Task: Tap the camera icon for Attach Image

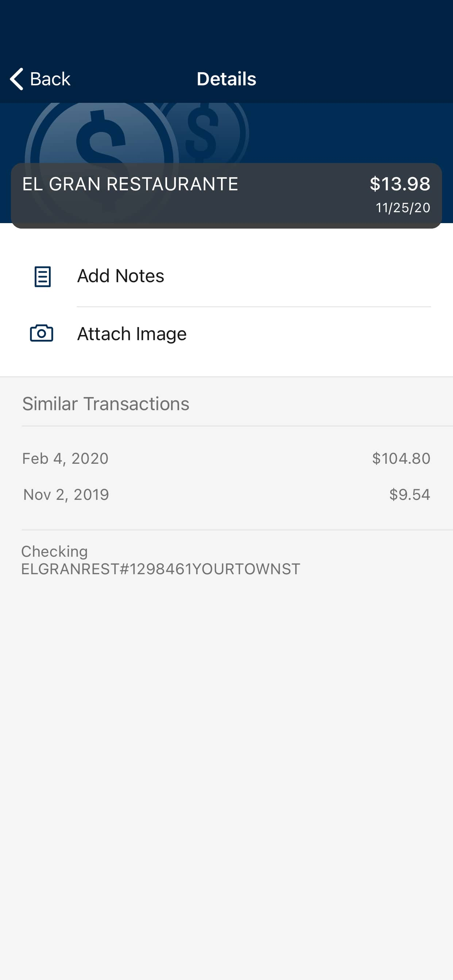Action: (42, 333)
